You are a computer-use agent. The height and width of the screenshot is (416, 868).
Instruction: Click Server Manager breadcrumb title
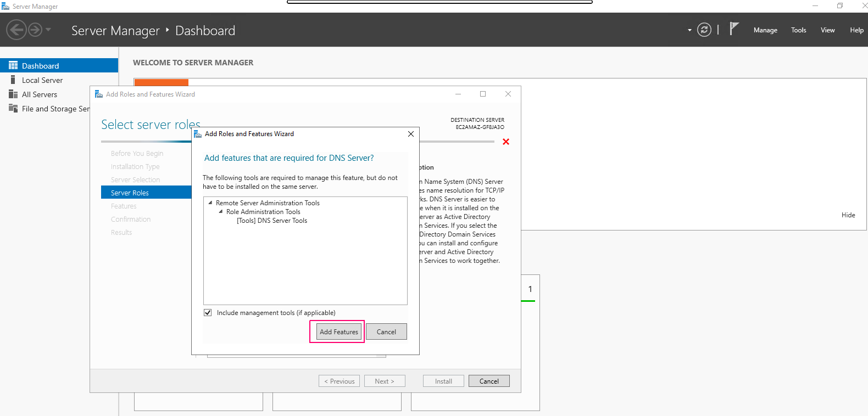[115, 31]
